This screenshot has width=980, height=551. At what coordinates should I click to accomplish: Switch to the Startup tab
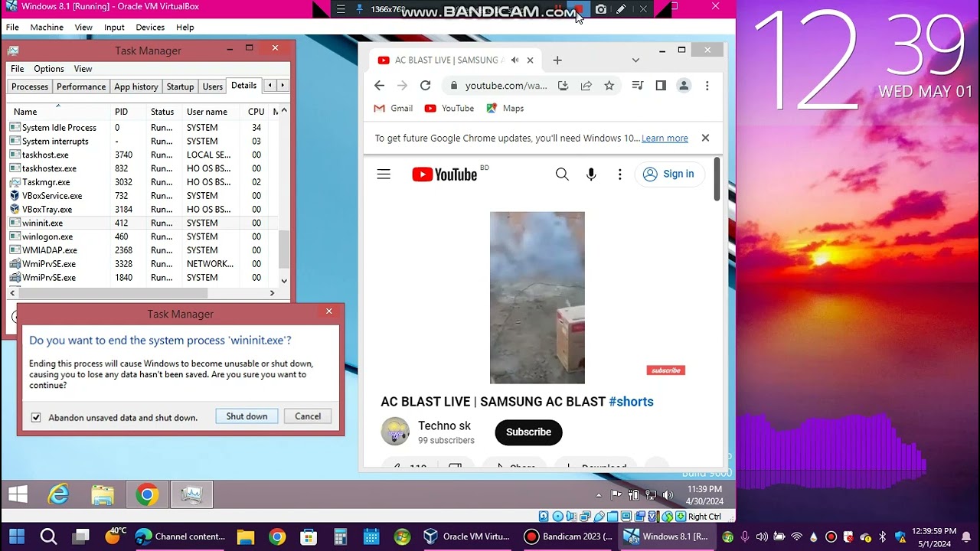pos(181,86)
